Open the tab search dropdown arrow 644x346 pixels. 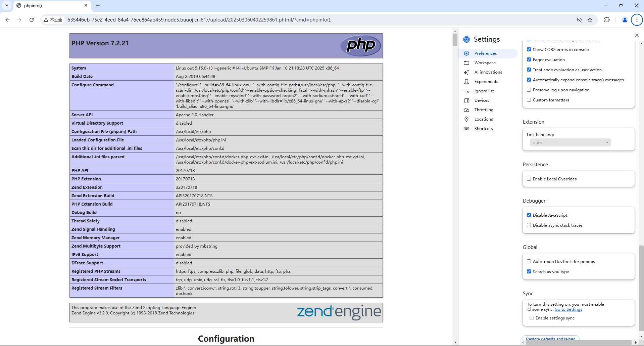7,5
